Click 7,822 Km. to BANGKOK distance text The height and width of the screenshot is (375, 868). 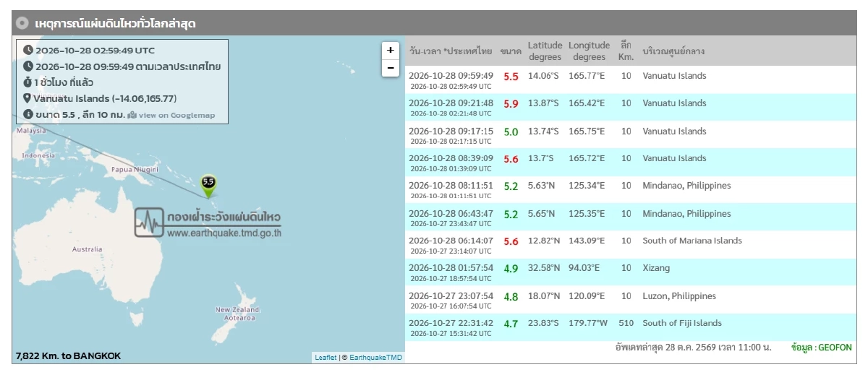pos(68,356)
